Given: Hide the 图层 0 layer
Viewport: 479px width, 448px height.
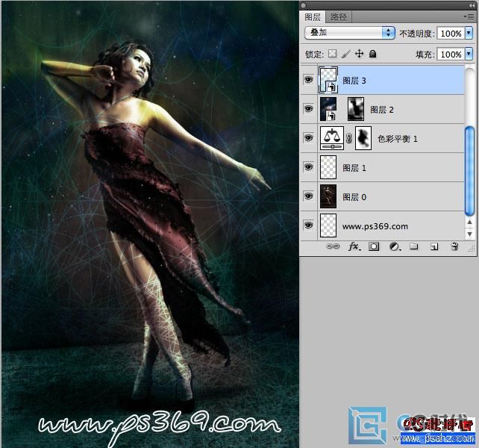Looking at the screenshot, I should (309, 196).
